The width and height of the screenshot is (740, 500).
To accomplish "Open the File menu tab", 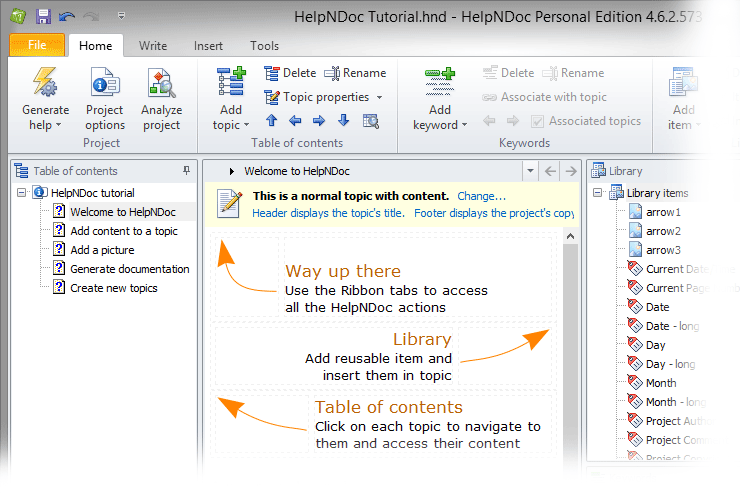I will (x=37, y=45).
